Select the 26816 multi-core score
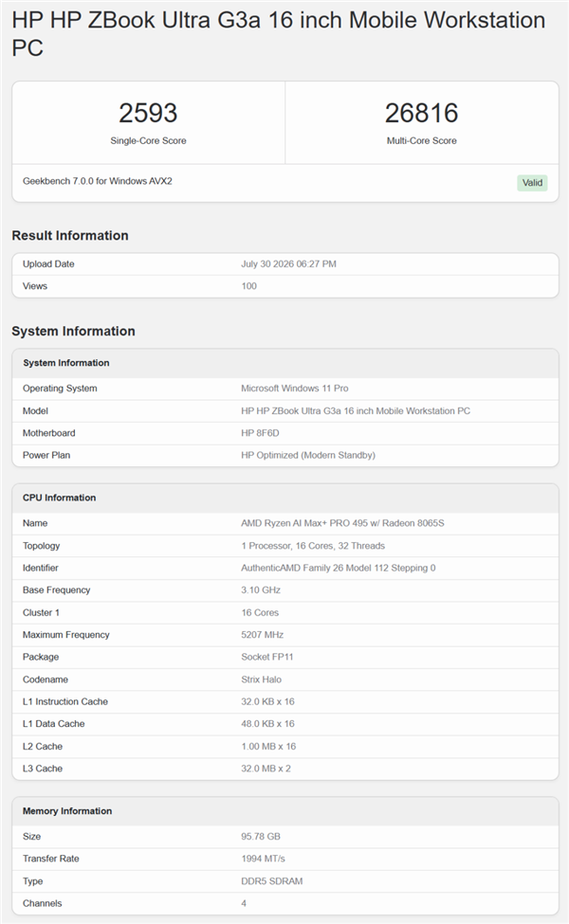Viewport: 569px width, 924px height. pyautogui.click(x=422, y=113)
